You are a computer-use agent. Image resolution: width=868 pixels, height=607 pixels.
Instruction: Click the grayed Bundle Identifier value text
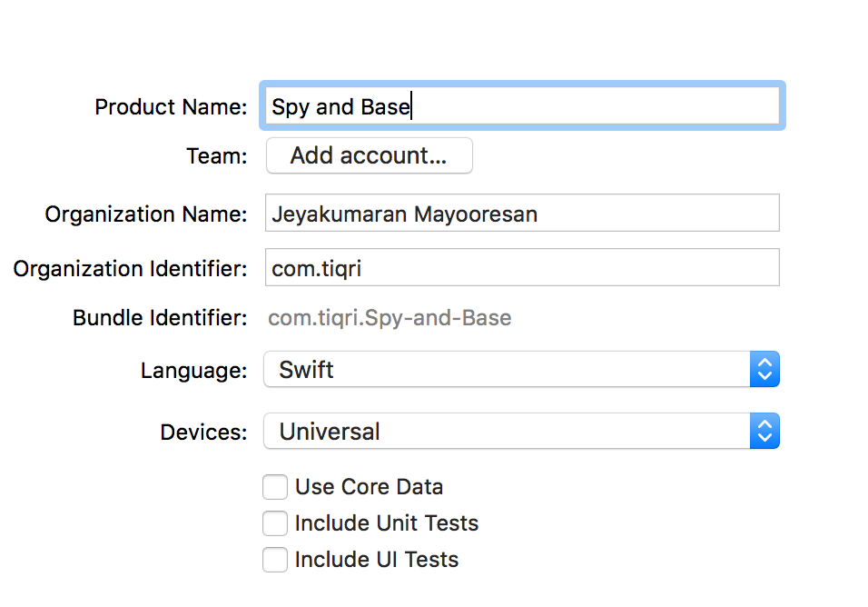click(x=390, y=318)
